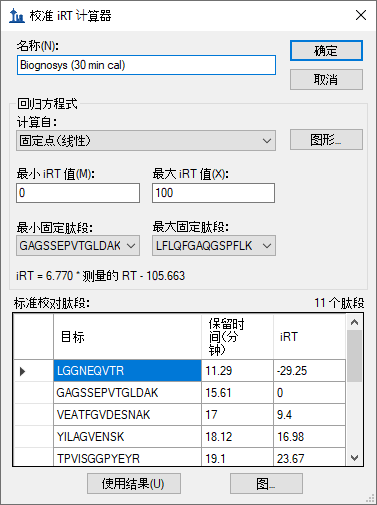The width and height of the screenshot is (377, 505).
Task: Click the Skyline app icon in title bar
Action: tap(17, 16)
